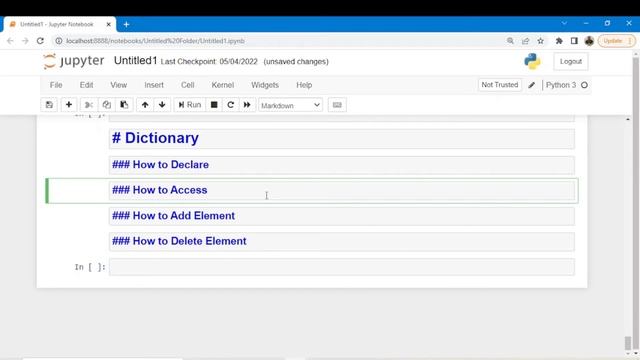Copy selected cells icon
The width and height of the screenshot is (640, 360).
point(107,105)
